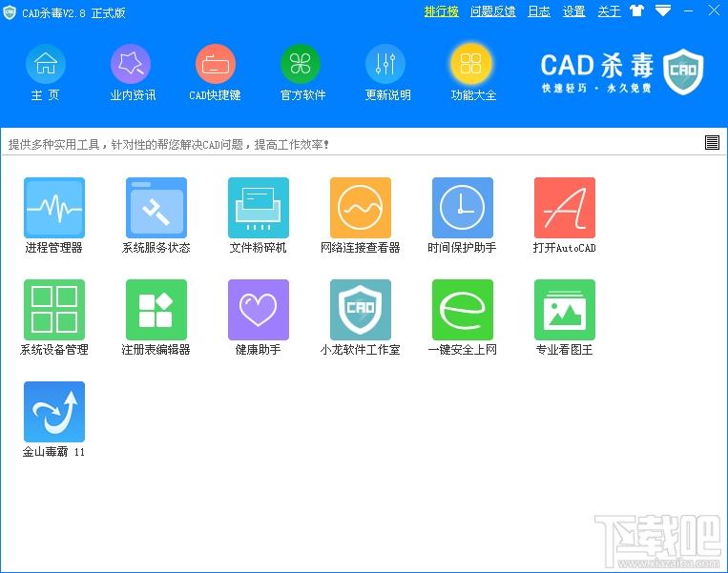This screenshot has width=728, height=573.
Task: Toggle the list view icon
Action: point(712,142)
